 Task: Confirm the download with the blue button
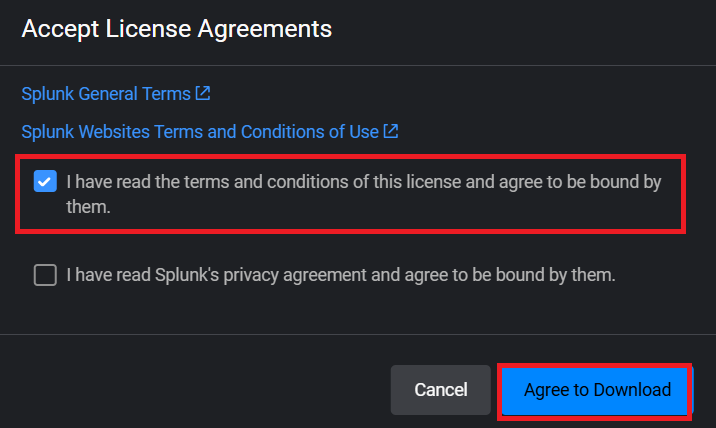point(597,389)
